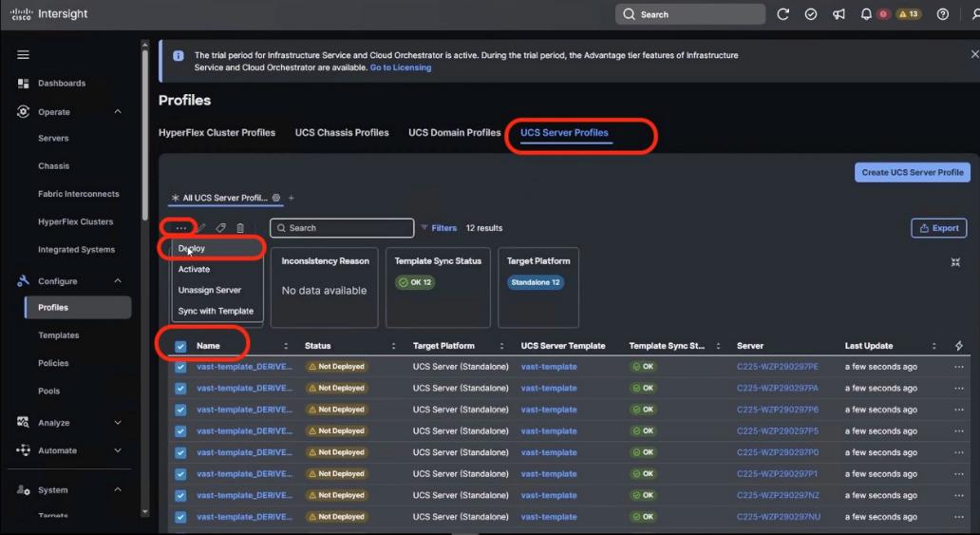Click the set tags icon in toolbar
980x535 pixels.
[220, 228]
